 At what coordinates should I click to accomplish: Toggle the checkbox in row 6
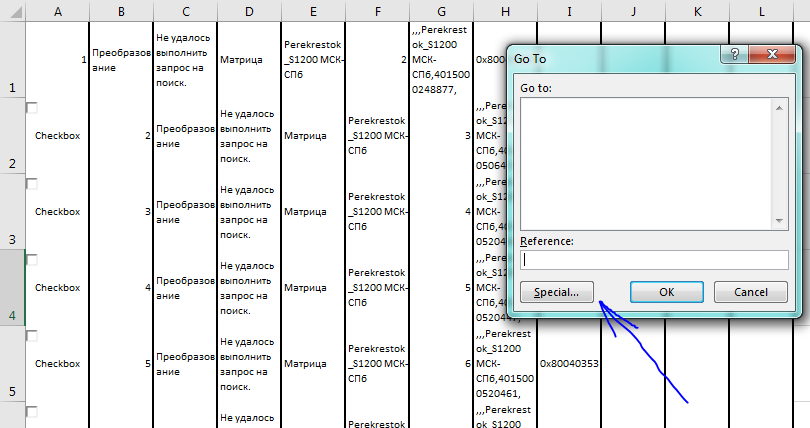tap(32, 411)
